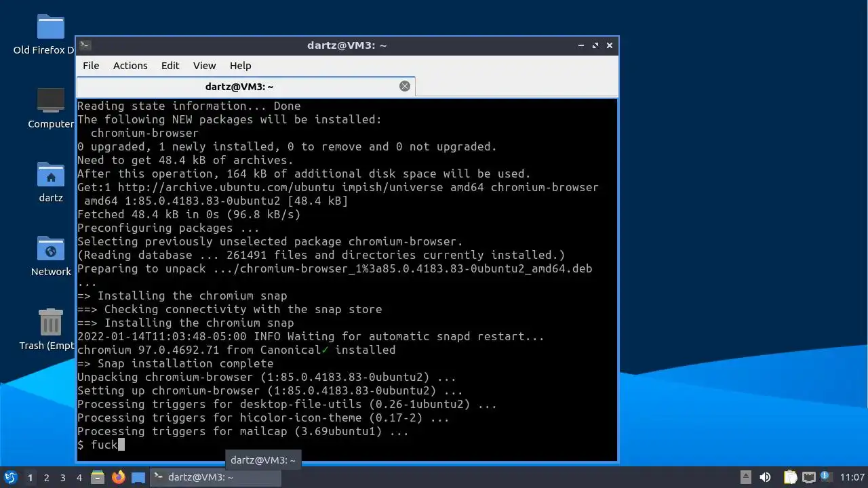Screen dimensions: 868x488
Task: Minimize the terminal window
Action: [x=581, y=45]
